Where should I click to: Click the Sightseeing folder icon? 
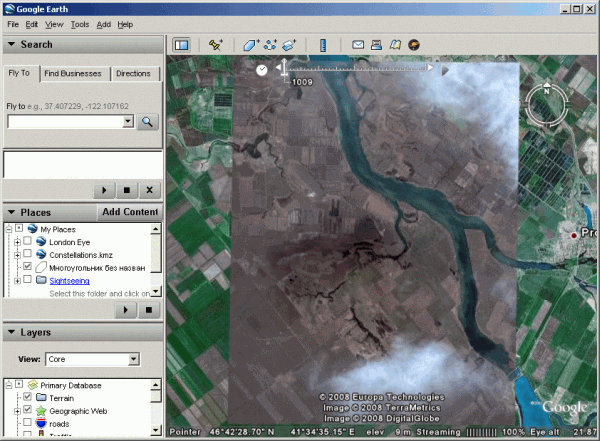click(41, 280)
